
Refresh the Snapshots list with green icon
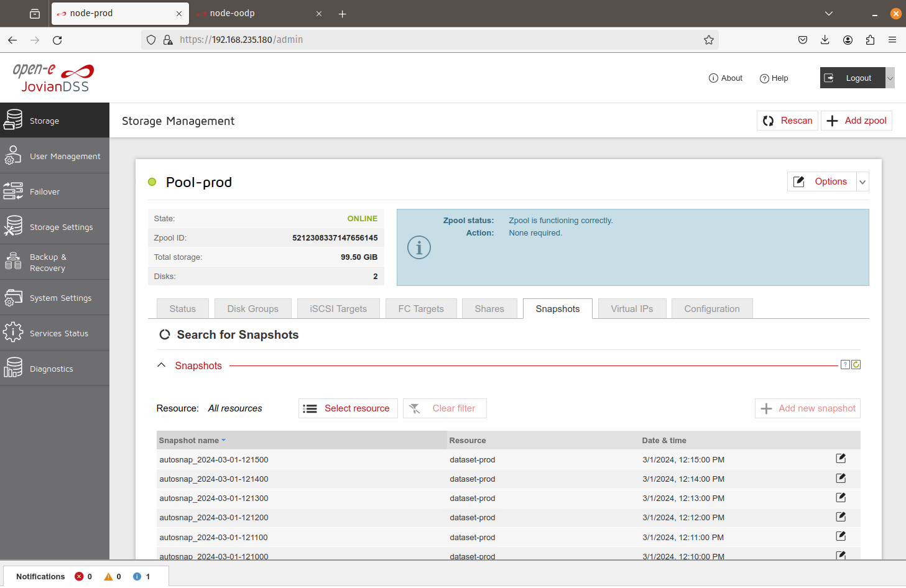pyautogui.click(x=856, y=365)
